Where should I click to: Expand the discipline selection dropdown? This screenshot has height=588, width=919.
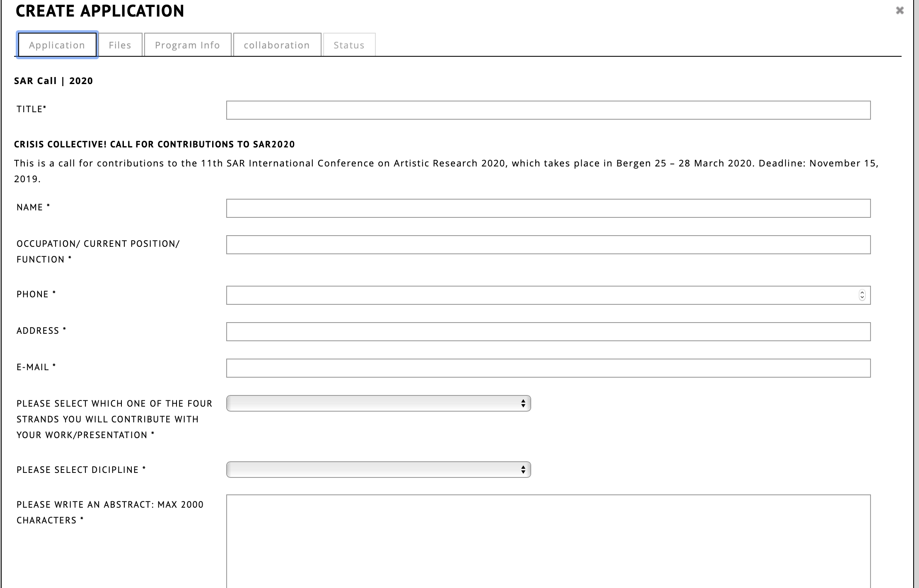coord(378,470)
